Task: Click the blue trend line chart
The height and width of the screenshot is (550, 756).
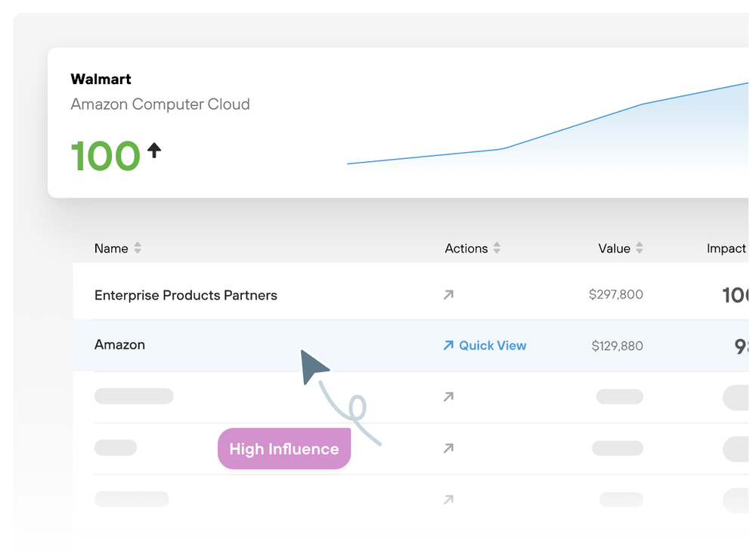Action: 547,126
